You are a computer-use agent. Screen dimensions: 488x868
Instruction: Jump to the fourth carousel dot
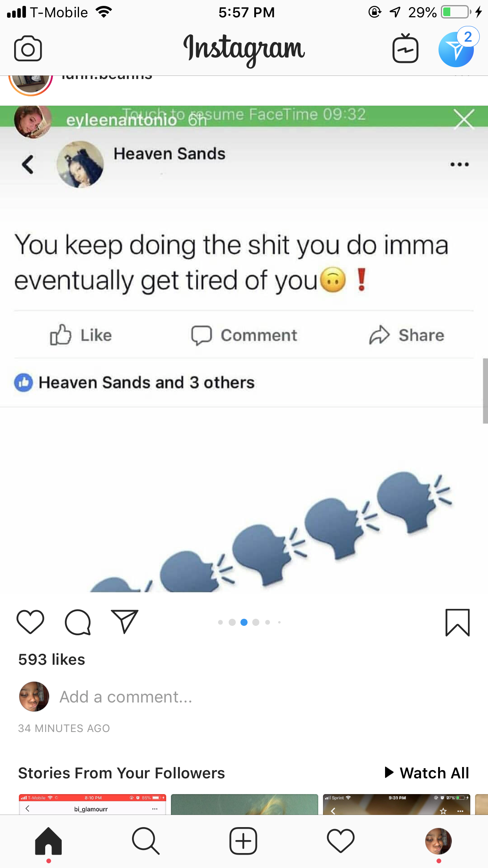(x=256, y=622)
